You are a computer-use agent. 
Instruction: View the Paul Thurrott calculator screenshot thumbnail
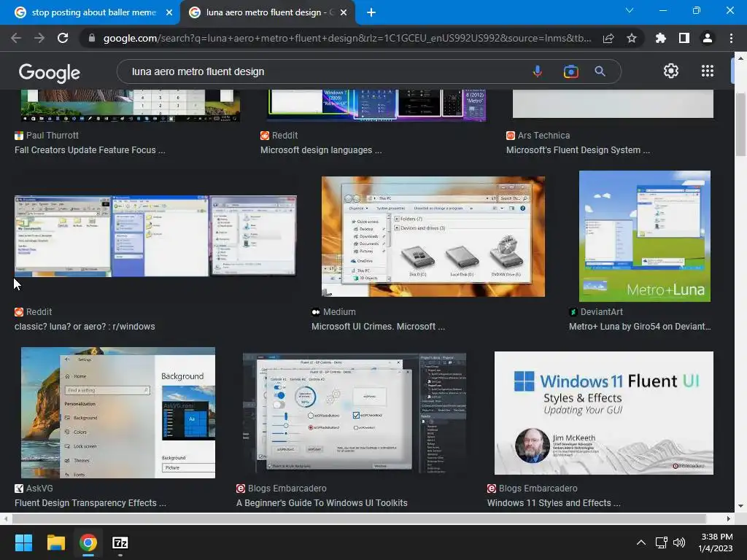pyautogui.click(x=131, y=106)
